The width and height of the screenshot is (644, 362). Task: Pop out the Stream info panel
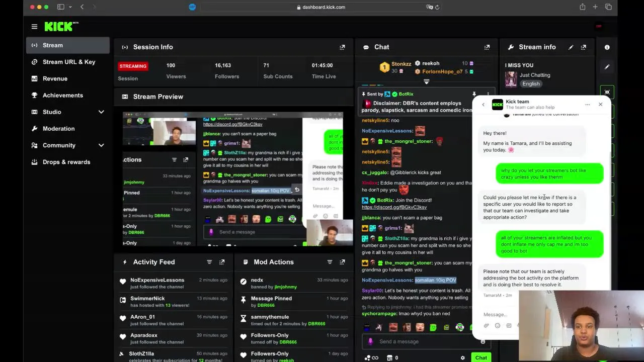583,47
